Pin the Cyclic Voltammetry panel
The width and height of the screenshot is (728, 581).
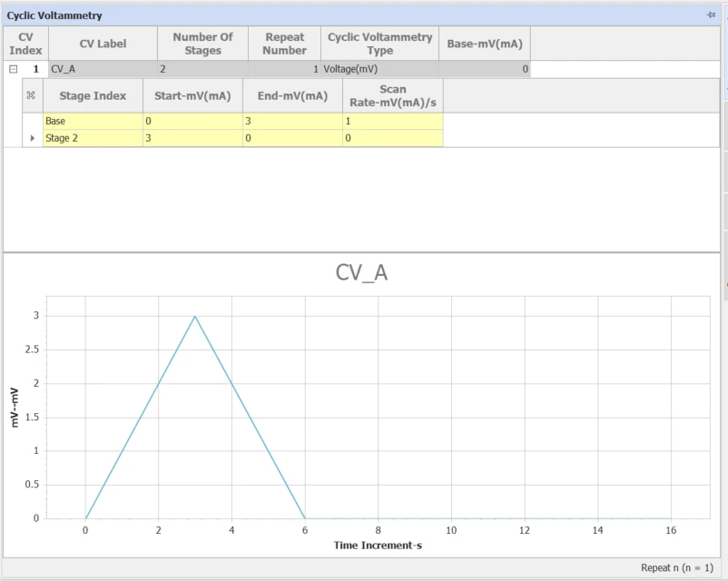coord(711,15)
